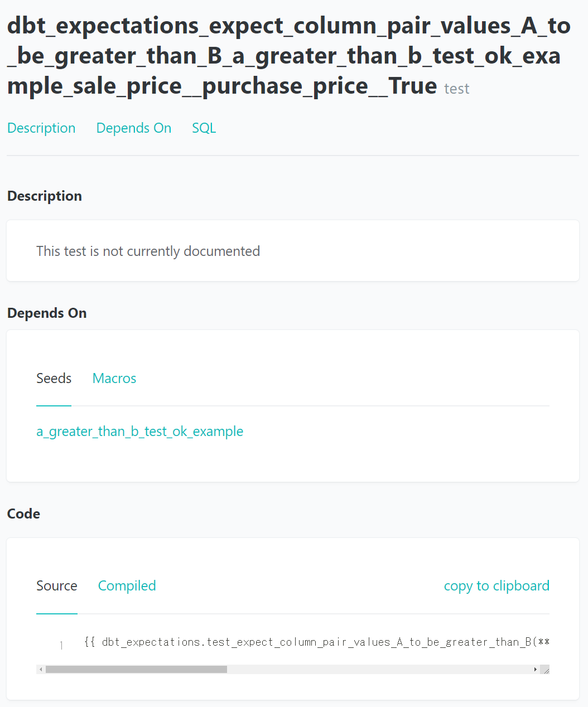Select the Seeds tab
This screenshot has width=588, height=707.
pos(54,379)
